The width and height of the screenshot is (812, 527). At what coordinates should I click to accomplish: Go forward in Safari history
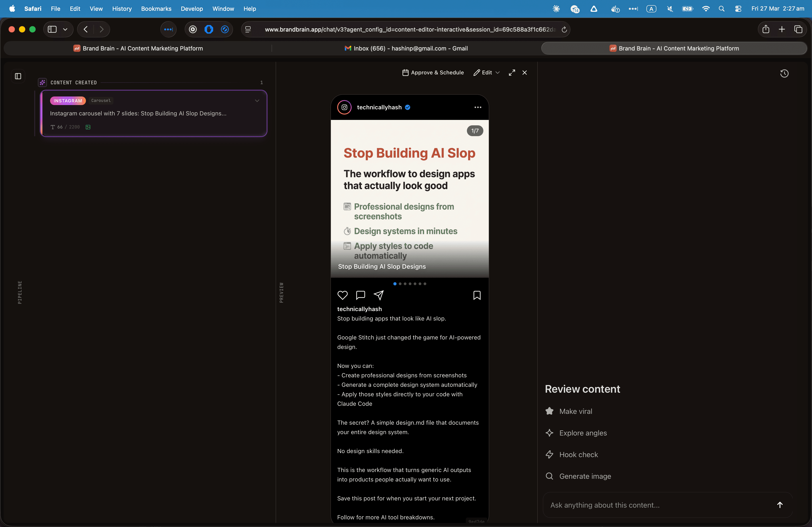[x=101, y=29]
